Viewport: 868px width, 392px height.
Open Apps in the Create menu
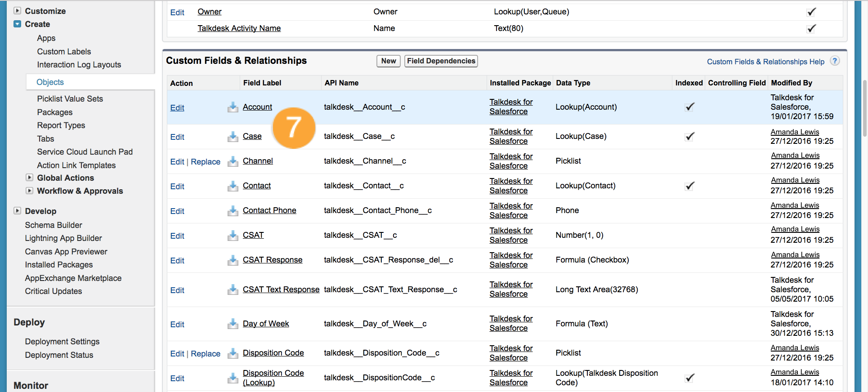[x=46, y=38]
